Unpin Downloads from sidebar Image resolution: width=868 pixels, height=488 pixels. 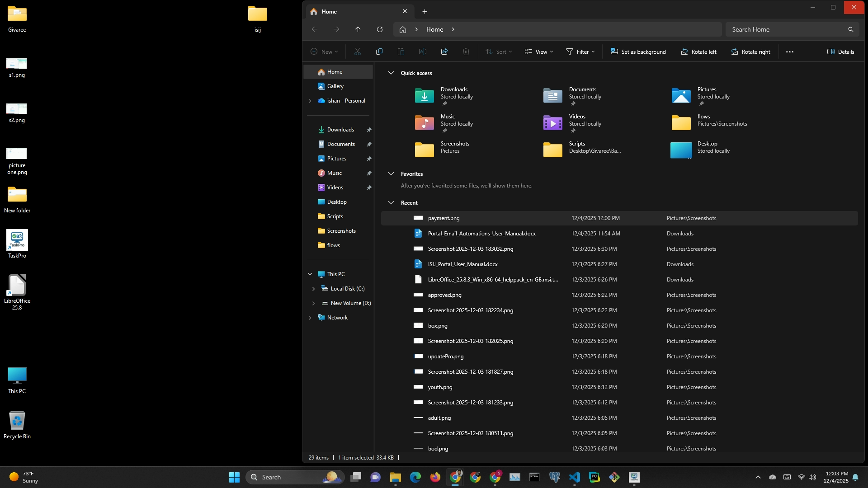point(369,130)
